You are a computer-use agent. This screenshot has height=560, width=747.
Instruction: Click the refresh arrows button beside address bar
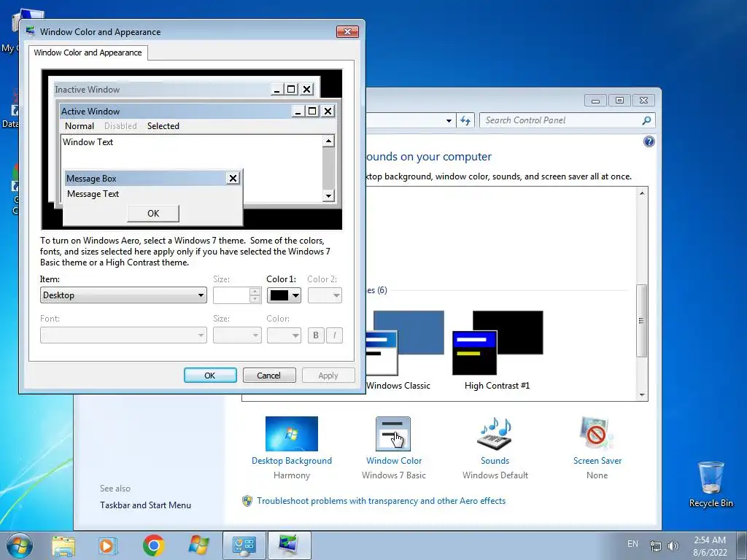[x=465, y=120]
